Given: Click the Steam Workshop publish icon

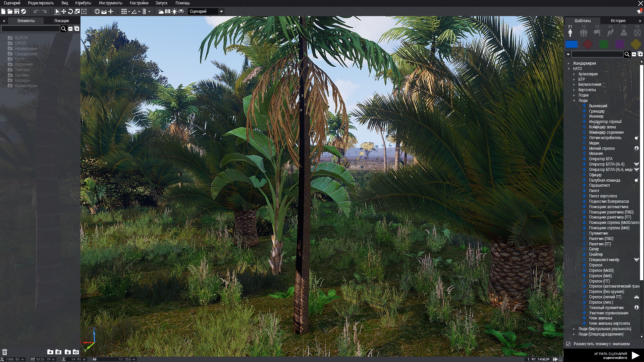Looking at the screenshot, I should click(23, 11).
